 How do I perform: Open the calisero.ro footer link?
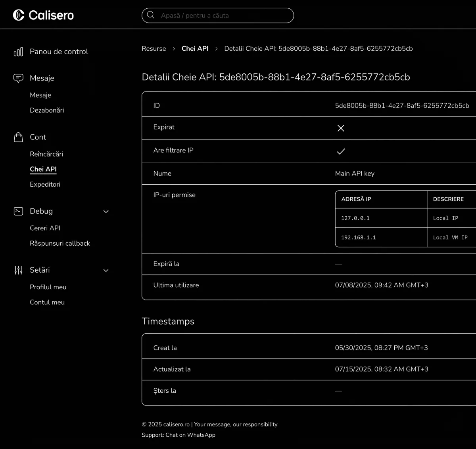point(177,424)
